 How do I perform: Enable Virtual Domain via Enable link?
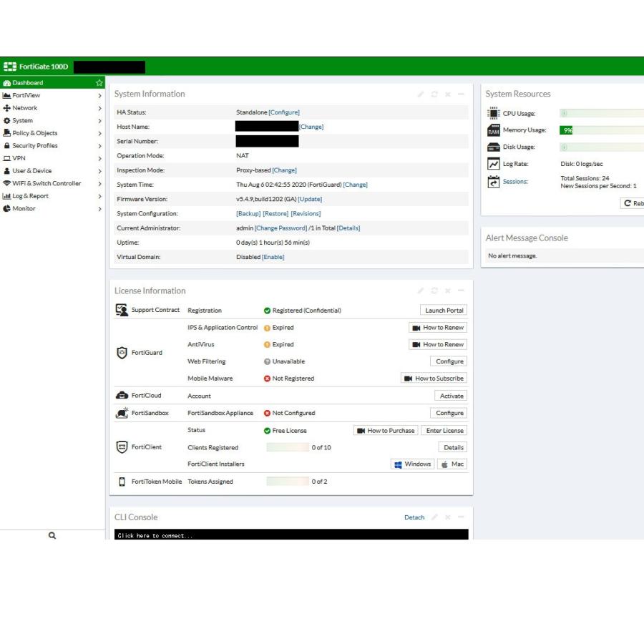273,257
